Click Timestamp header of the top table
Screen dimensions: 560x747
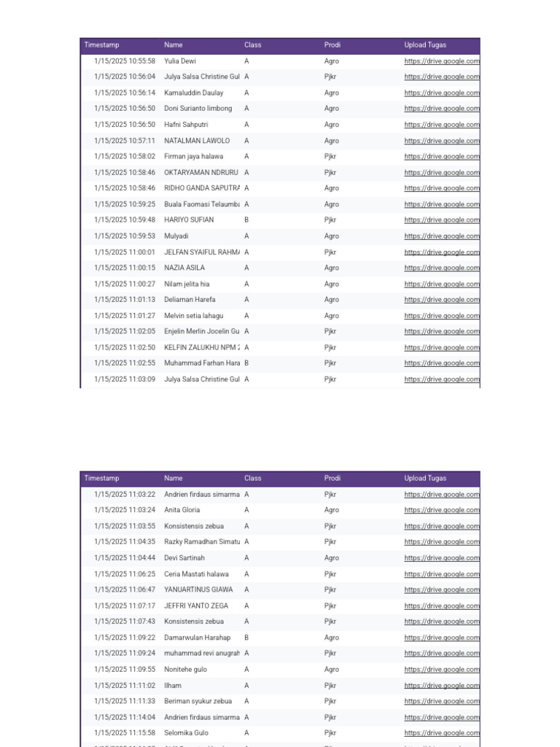tap(101, 45)
